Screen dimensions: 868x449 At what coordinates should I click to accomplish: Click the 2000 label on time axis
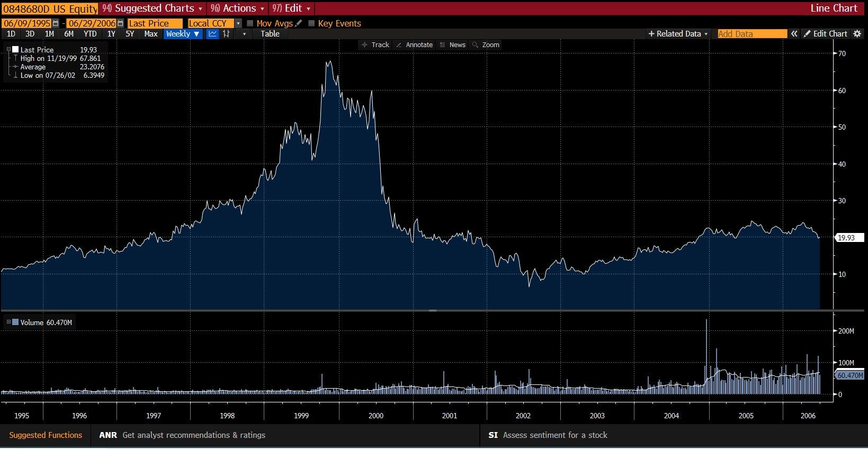375,416
